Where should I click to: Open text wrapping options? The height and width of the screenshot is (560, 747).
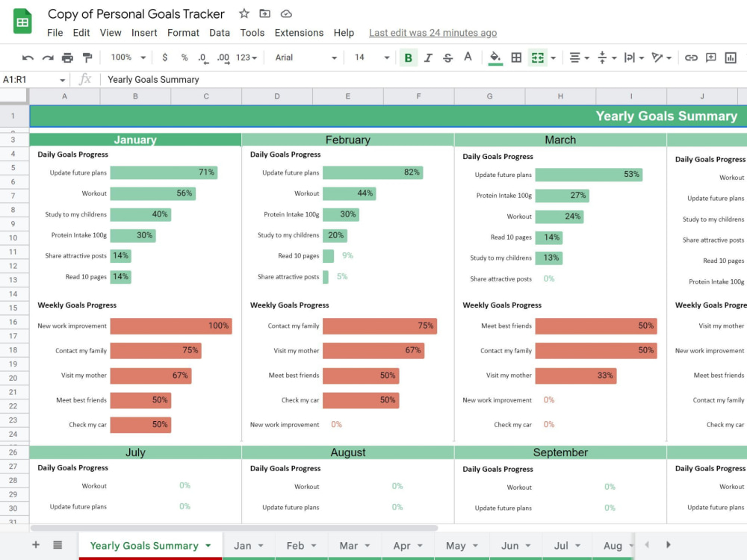click(x=634, y=57)
